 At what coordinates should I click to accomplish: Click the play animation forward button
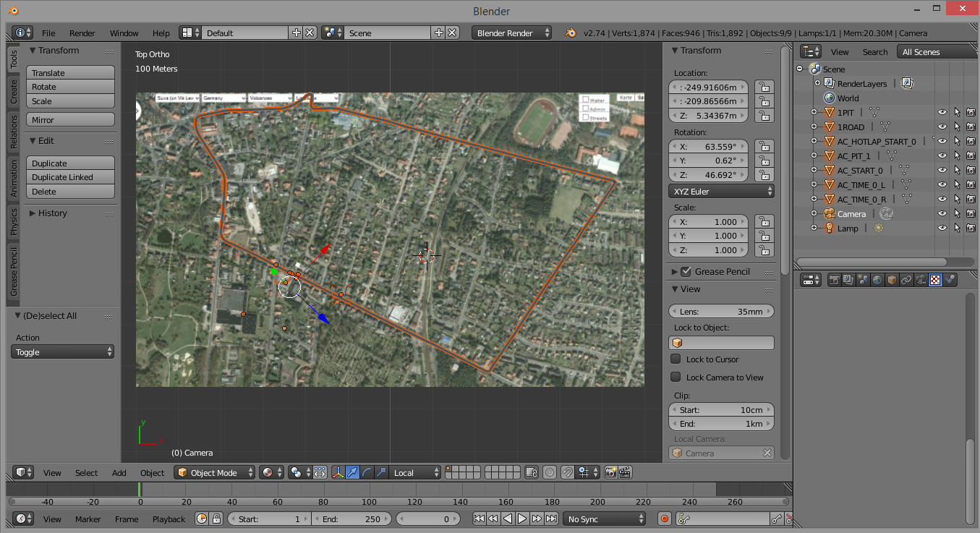[x=522, y=519]
